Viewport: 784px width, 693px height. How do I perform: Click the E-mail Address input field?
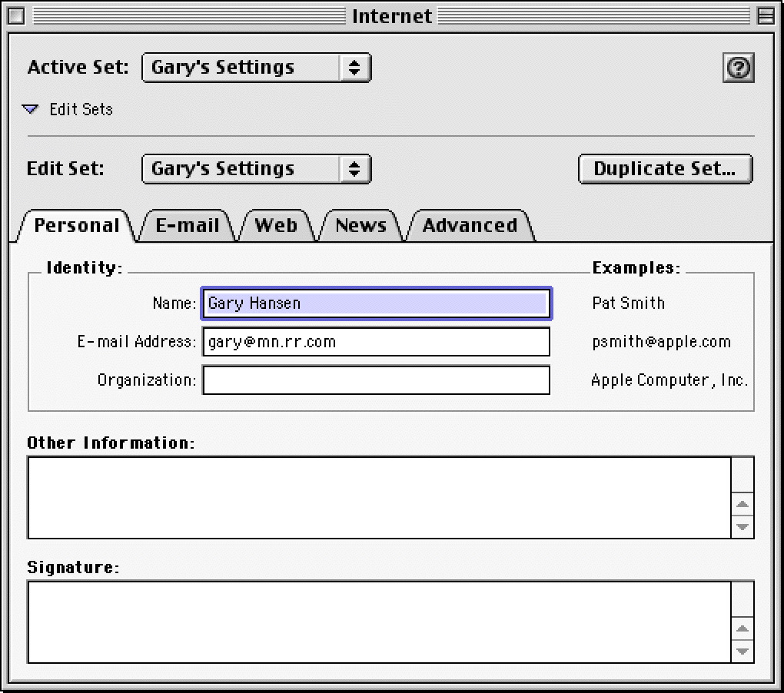point(376,342)
